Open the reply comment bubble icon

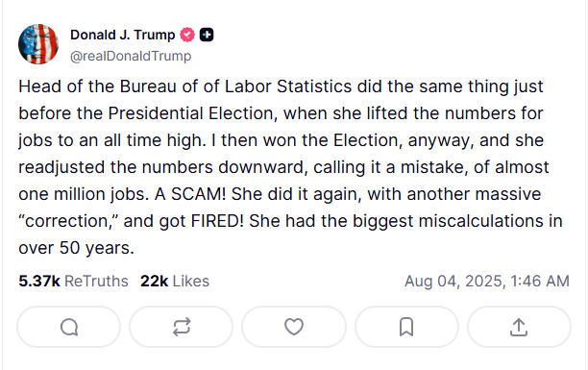point(69,327)
